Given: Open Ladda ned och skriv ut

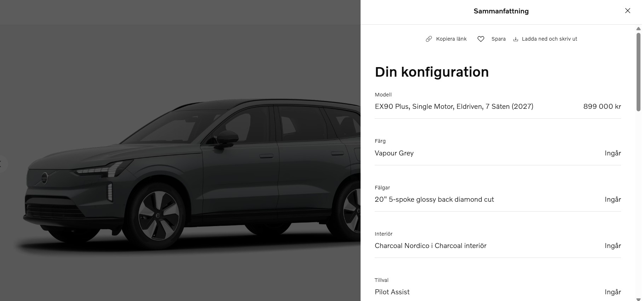Looking at the screenshot, I should point(549,39).
